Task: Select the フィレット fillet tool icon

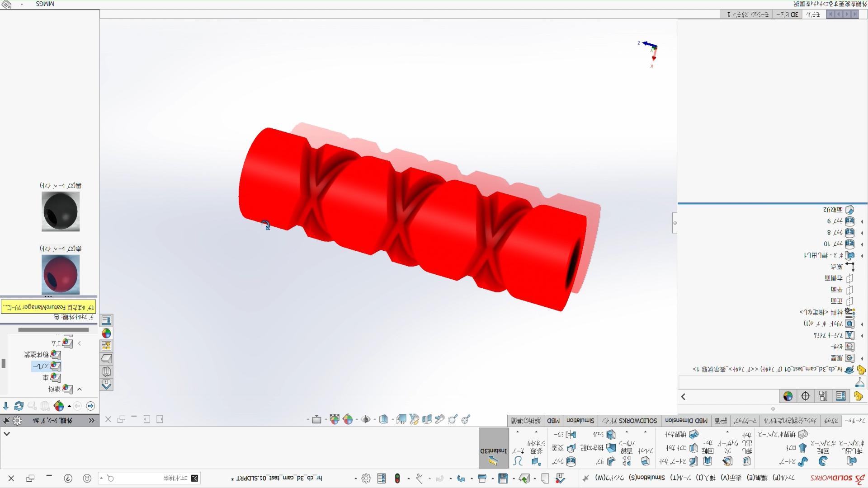Action: 646,461
